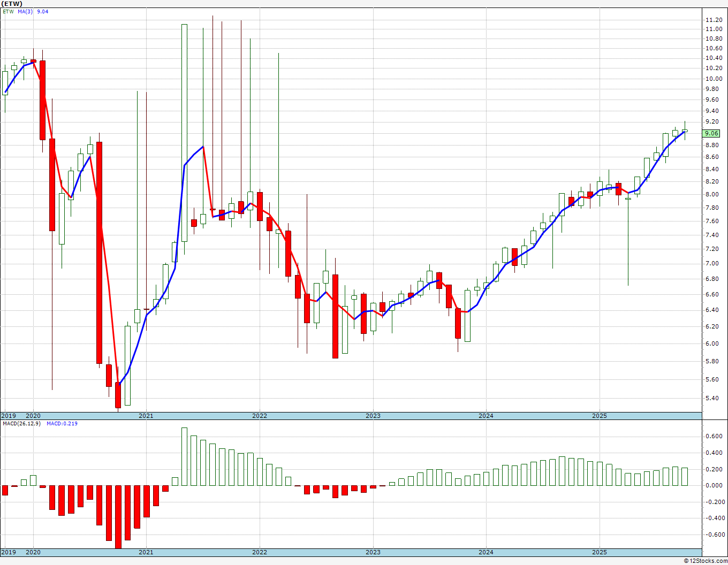Click 2025 on the MACD panel time axis

tap(600, 552)
